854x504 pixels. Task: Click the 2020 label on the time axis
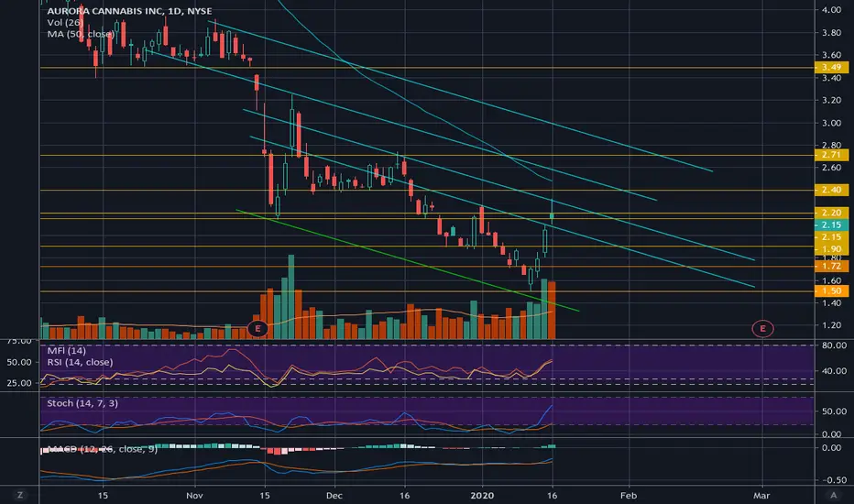482,495
